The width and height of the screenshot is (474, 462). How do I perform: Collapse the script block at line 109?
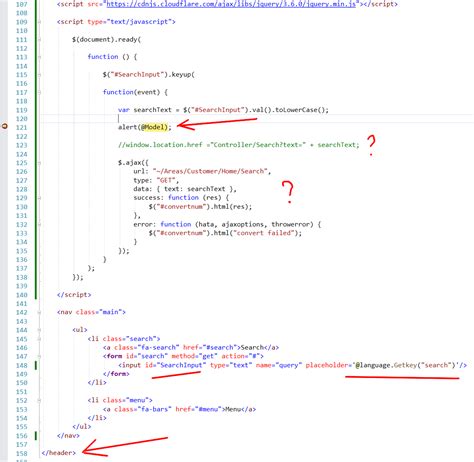point(39,22)
